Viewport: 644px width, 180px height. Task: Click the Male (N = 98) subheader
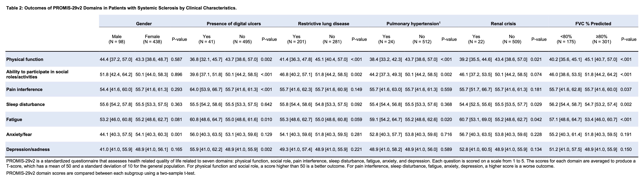(x=117, y=39)
